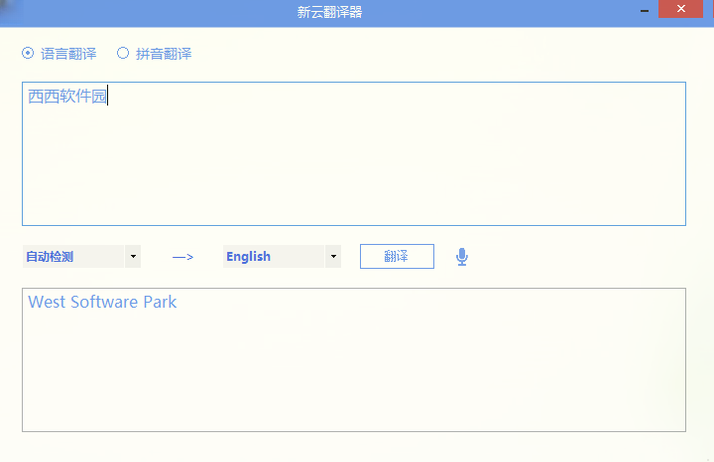
Task: Click the microphone voice input icon
Action: pos(462,257)
